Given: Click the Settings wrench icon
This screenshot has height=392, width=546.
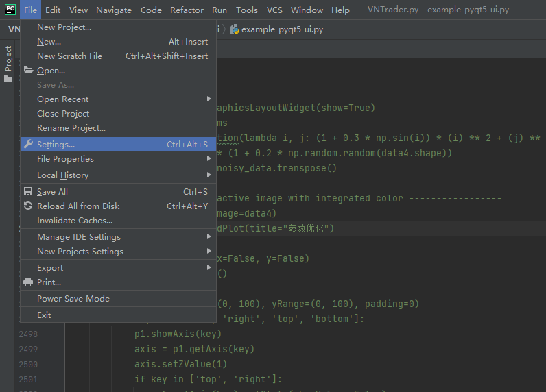Looking at the screenshot, I should click(x=28, y=144).
